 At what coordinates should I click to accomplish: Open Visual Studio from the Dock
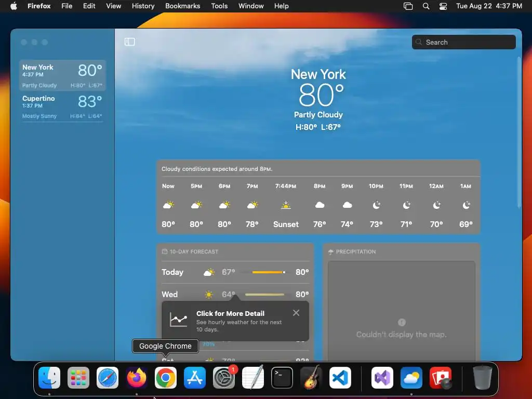click(382, 378)
